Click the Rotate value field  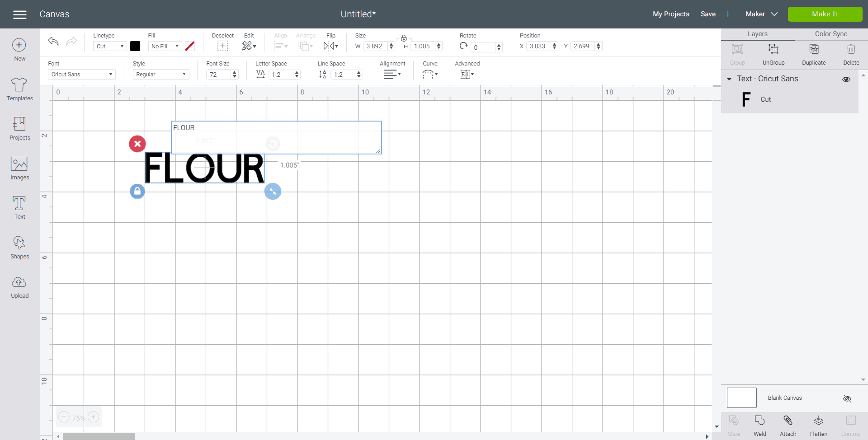click(x=483, y=47)
